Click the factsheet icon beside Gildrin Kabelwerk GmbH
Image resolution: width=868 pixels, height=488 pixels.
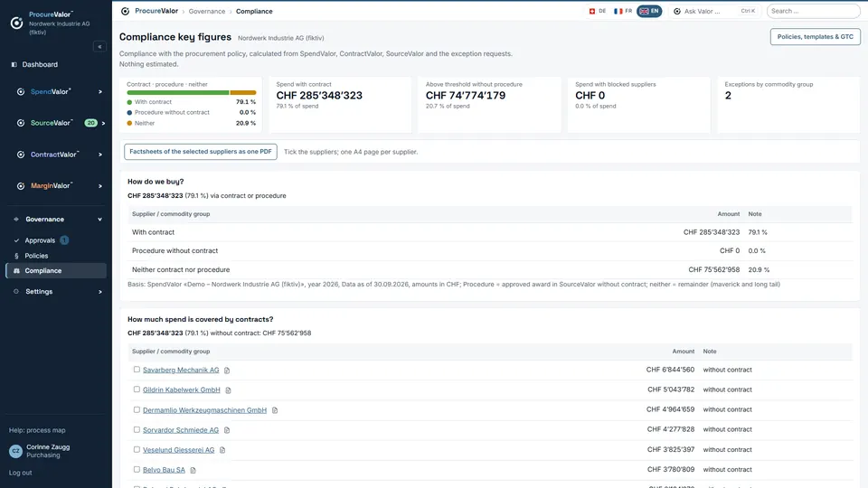pos(228,390)
